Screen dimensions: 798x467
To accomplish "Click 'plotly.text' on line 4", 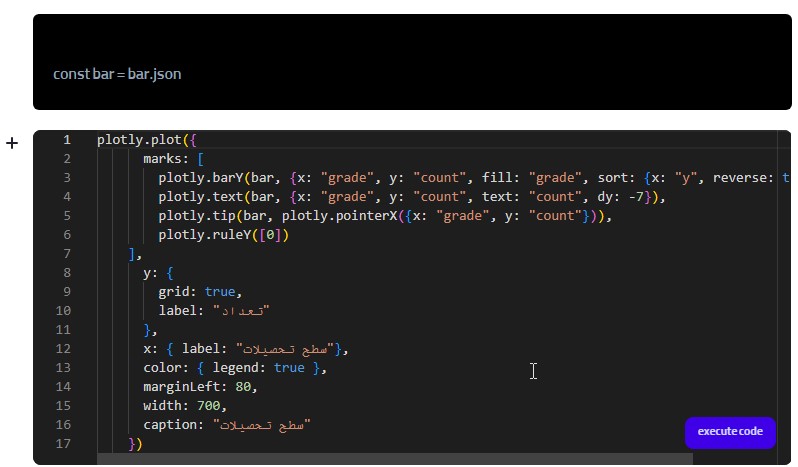I will point(201,197).
